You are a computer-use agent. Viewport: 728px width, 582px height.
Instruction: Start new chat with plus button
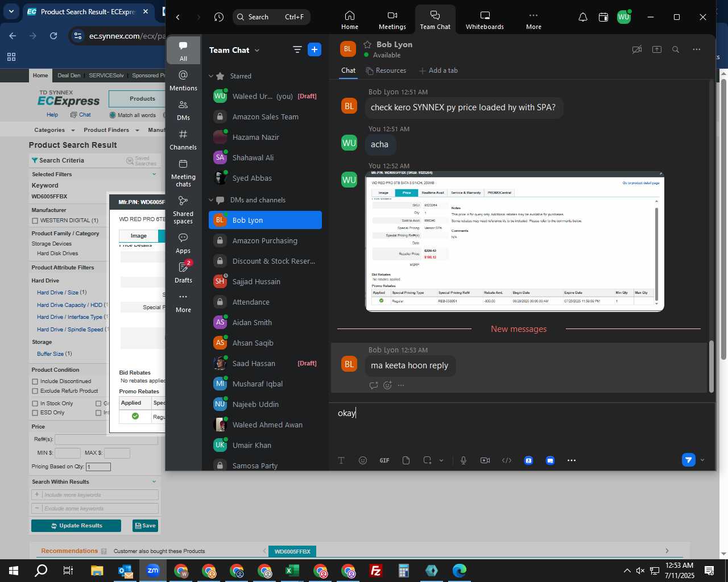[x=315, y=49]
